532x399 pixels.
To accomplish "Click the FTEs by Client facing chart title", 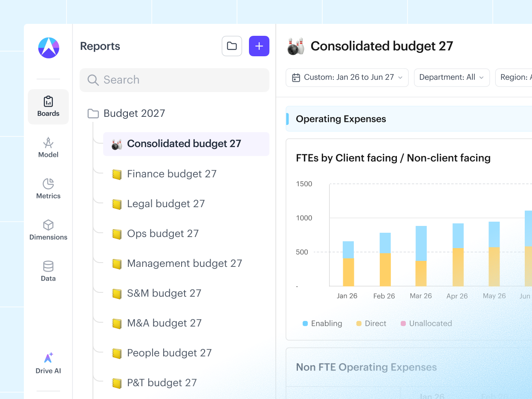I will click(393, 158).
